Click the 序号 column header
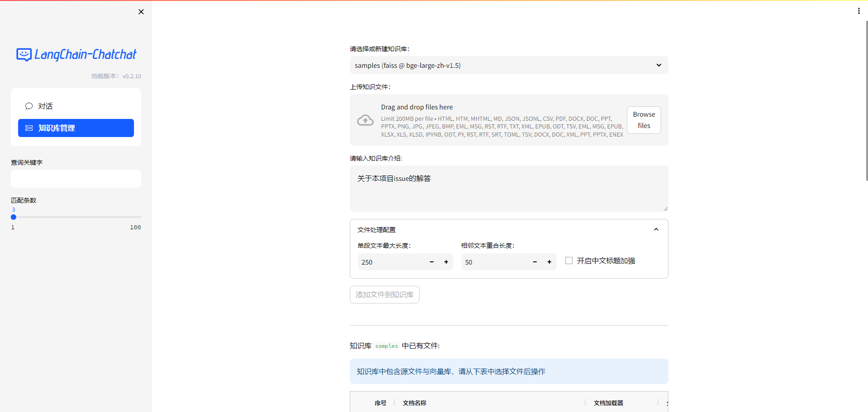The height and width of the screenshot is (412, 868). (380, 403)
